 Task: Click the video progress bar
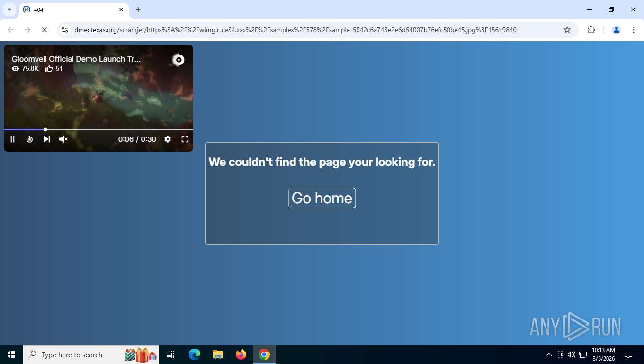98,129
